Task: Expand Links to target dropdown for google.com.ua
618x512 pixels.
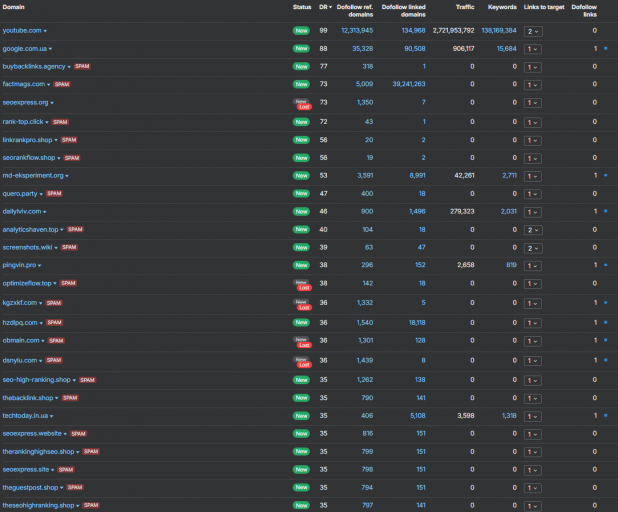Action: click(532, 49)
